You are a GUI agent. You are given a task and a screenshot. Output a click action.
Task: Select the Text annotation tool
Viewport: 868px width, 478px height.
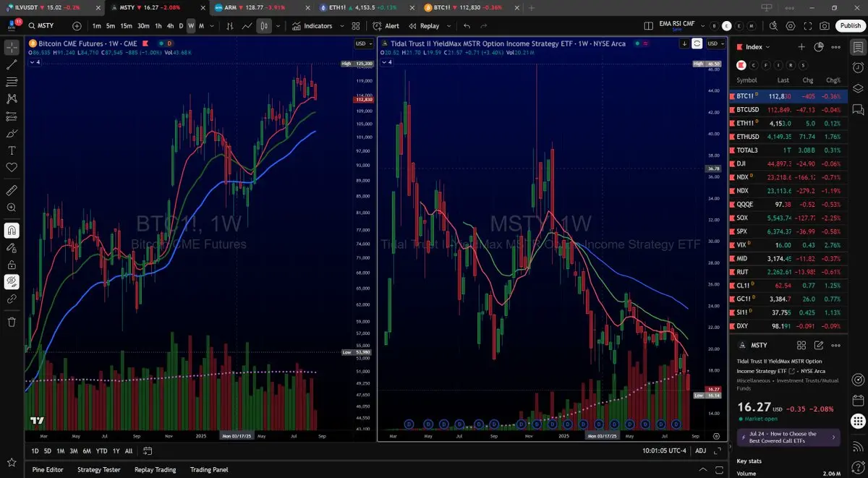(12, 150)
